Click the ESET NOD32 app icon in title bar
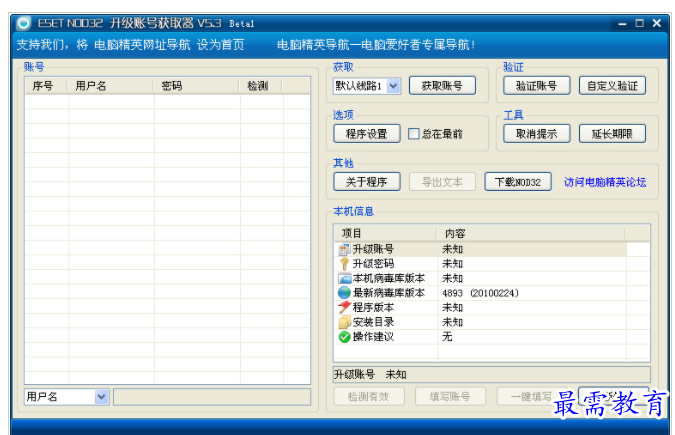Image resolution: width=675 pixels, height=435 pixels. (x=24, y=23)
